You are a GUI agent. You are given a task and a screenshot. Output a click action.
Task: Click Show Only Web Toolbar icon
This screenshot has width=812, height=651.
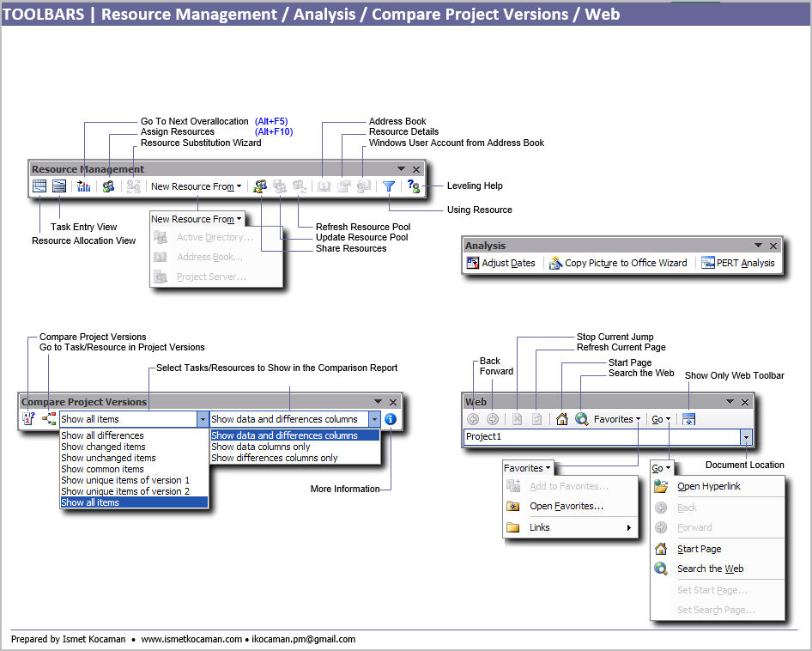(x=689, y=419)
